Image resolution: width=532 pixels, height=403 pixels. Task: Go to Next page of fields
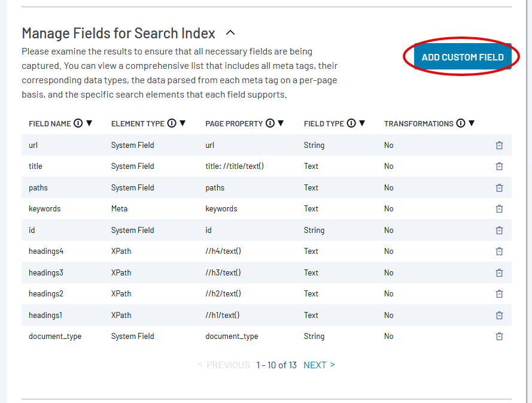pos(320,365)
